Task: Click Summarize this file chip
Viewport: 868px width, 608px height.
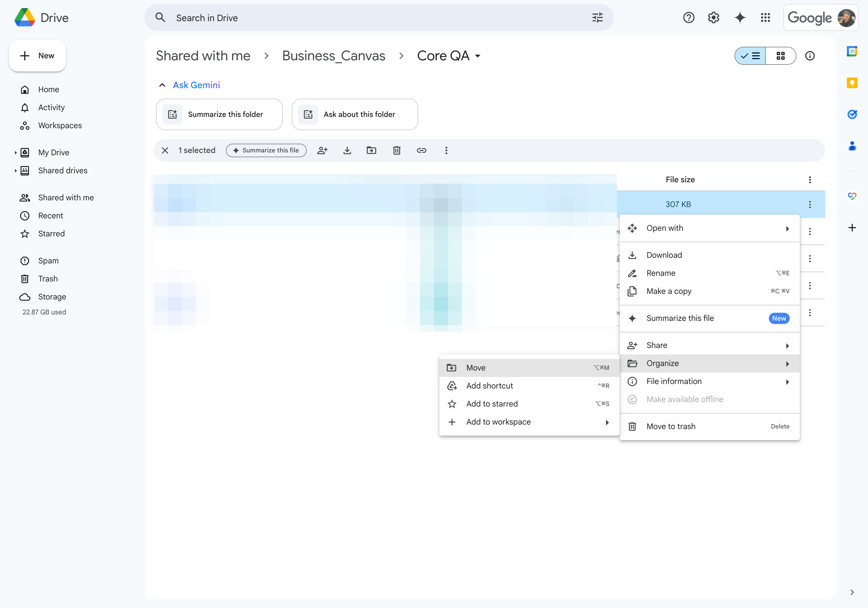Action: pyautogui.click(x=266, y=150)
